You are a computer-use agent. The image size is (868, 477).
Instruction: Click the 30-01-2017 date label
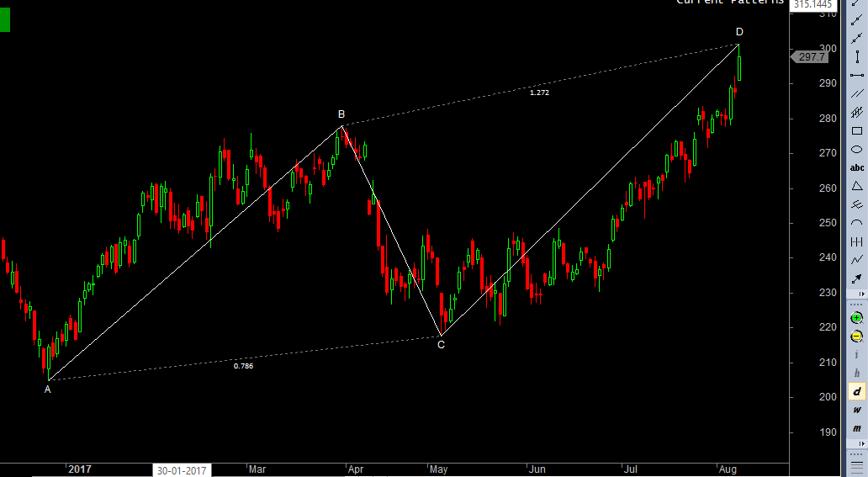[181, 470]
